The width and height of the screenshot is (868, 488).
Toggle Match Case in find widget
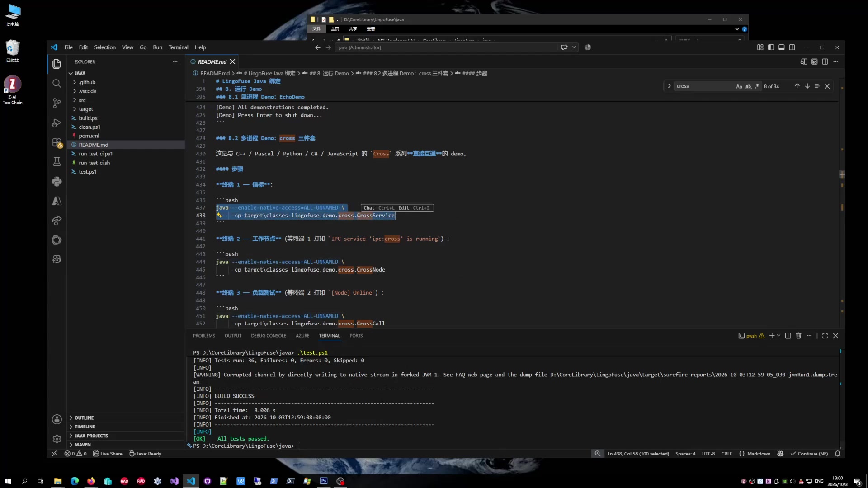(739, 86)
